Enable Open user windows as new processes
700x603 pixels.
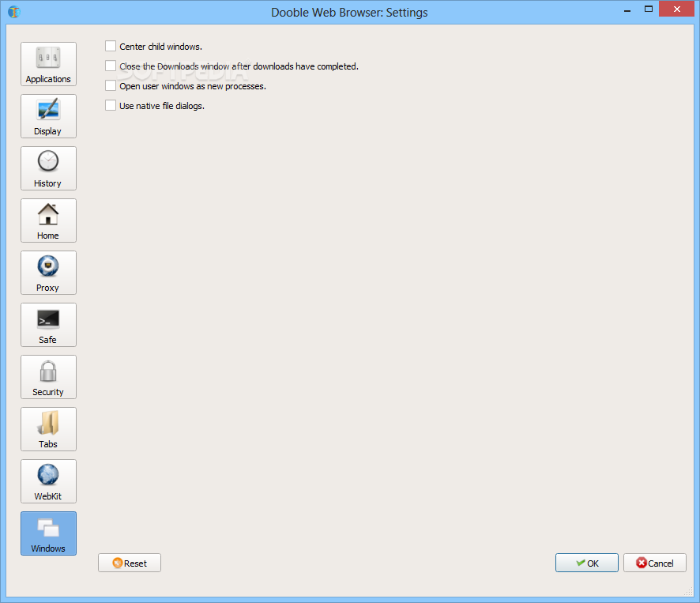(x=111, y=85)
